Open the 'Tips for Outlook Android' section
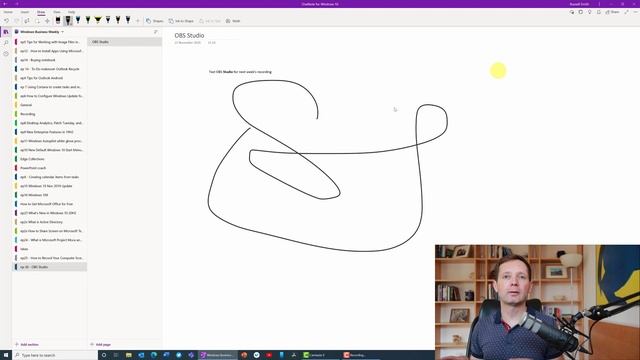 pos(50,78)
